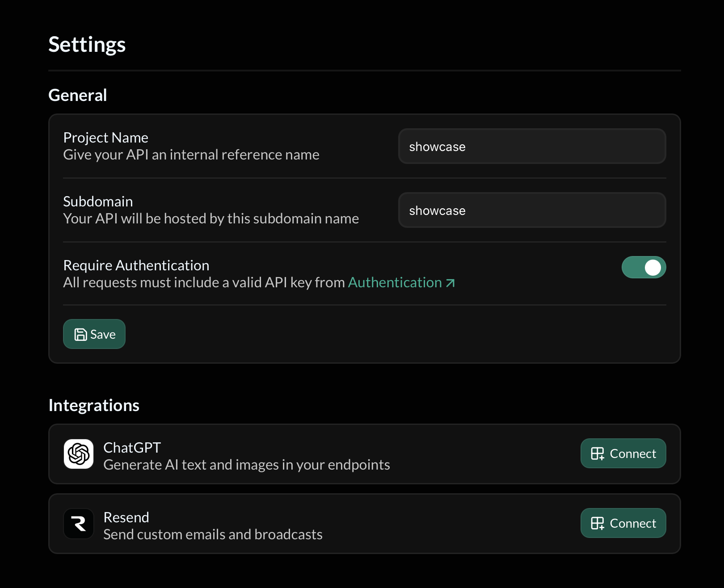724x588 pixels.
Task: Click the General section heading
Action: coord(78,95)
